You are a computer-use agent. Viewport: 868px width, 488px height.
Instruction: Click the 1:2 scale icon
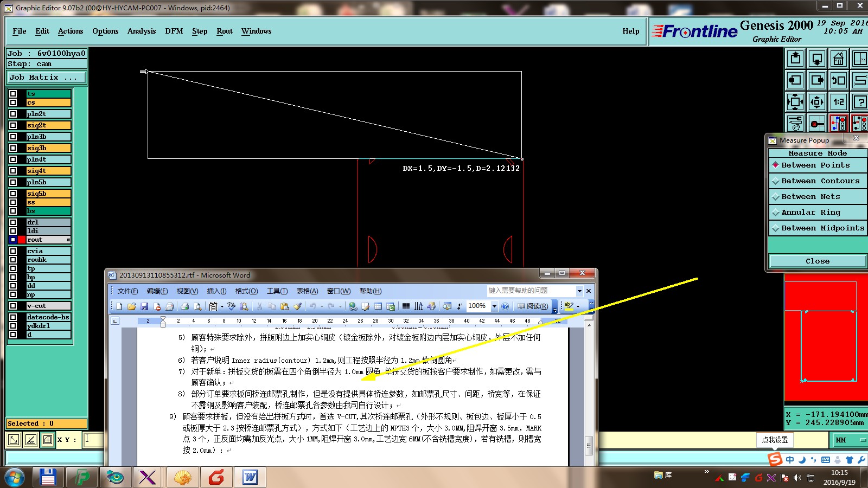tap(839, 102)
